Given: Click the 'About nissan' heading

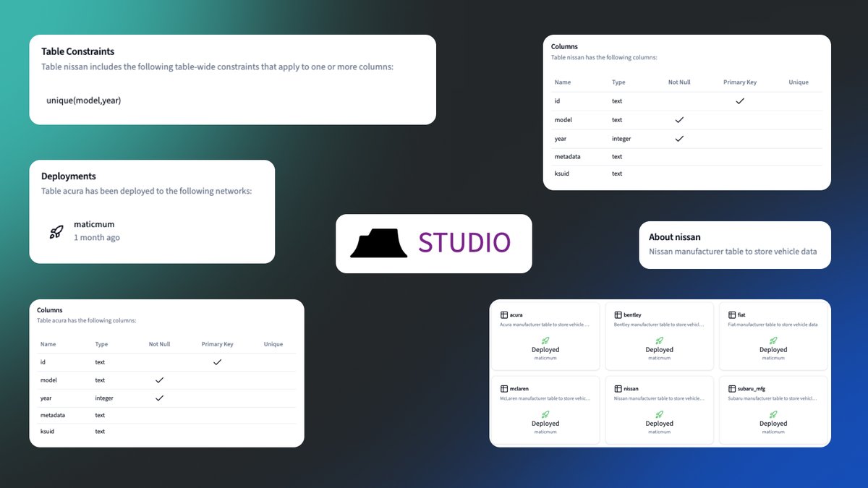Looking at the screenshot, I should click(x=675, y=236).
